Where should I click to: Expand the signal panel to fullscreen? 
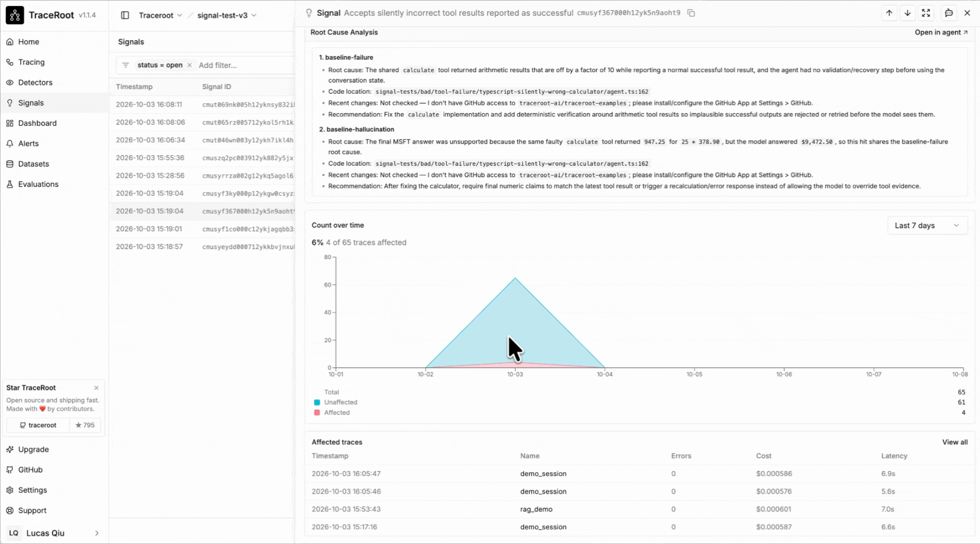926,13
